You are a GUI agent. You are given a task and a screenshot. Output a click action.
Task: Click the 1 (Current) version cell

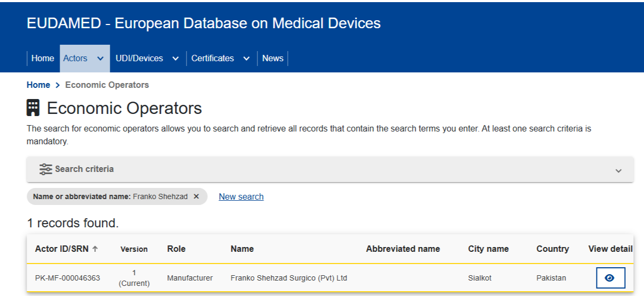coord(134,278)
